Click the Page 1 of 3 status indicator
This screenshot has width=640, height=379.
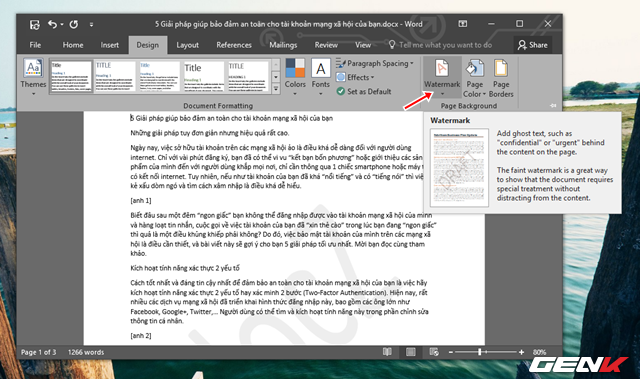39,352
